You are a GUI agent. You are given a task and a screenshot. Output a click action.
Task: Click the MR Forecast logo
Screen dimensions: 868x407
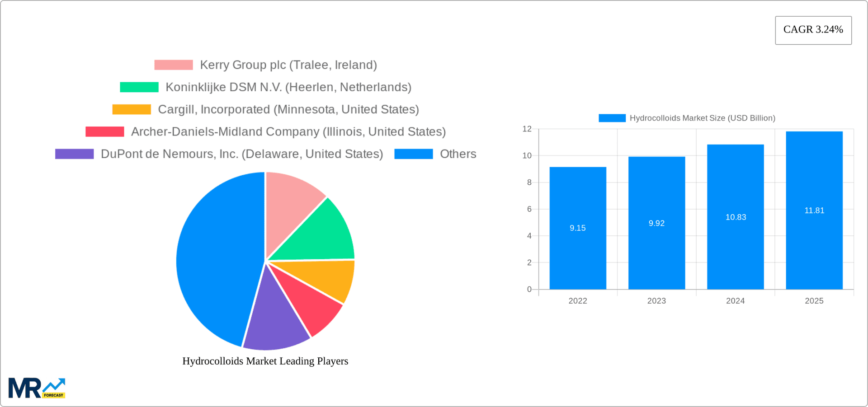coord(36,387)
